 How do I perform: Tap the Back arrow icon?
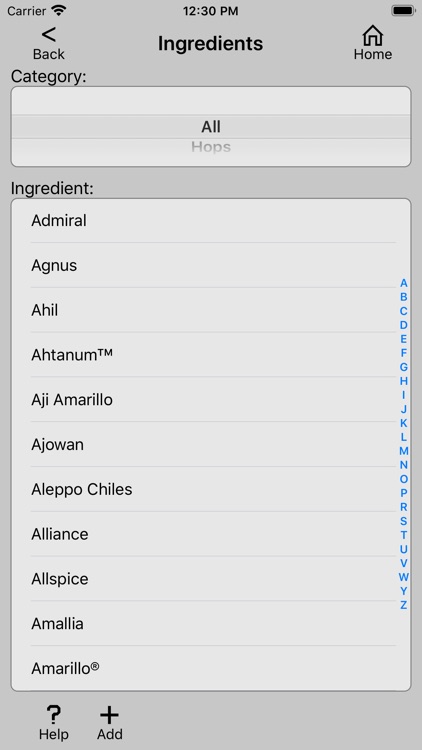48,35
